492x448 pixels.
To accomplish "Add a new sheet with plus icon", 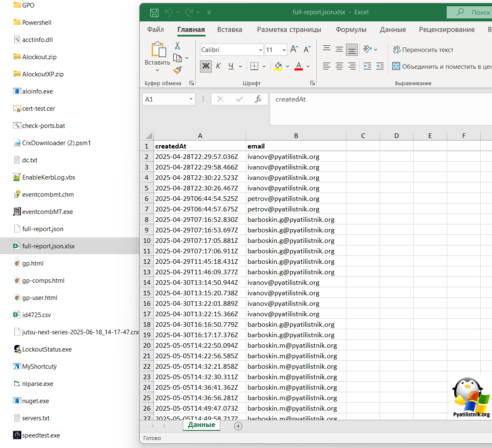I will coord(238,426).
